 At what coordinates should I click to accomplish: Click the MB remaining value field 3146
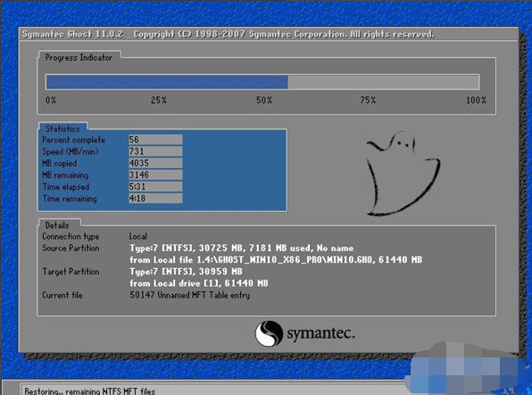(155, 174)
